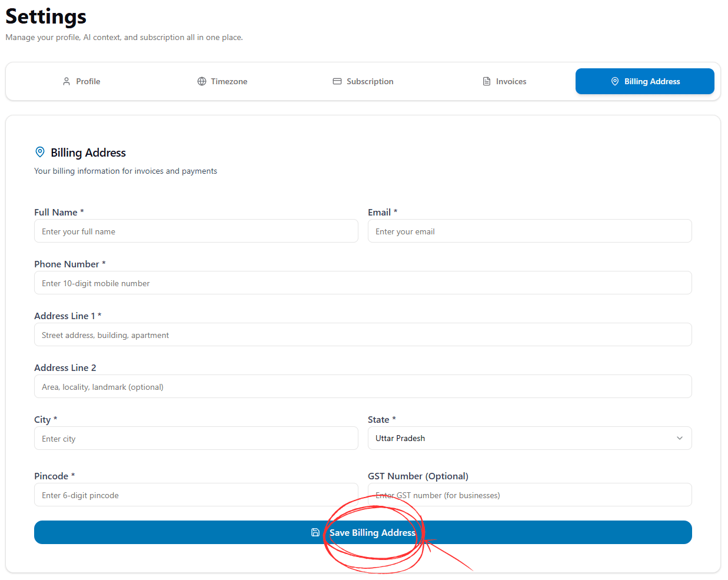Switch to the Timezone tab
728x580 pixels.
pyautogui.click(x=222, y=81)
